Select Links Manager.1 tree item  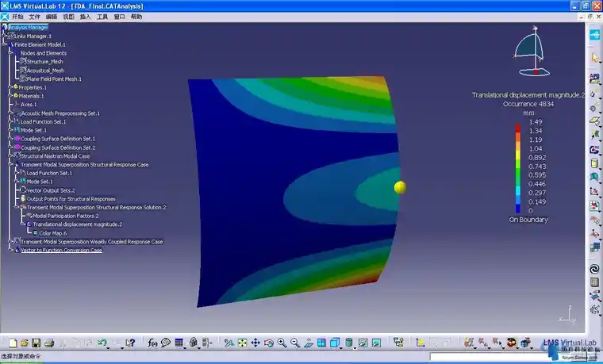[x=33, y=36]
